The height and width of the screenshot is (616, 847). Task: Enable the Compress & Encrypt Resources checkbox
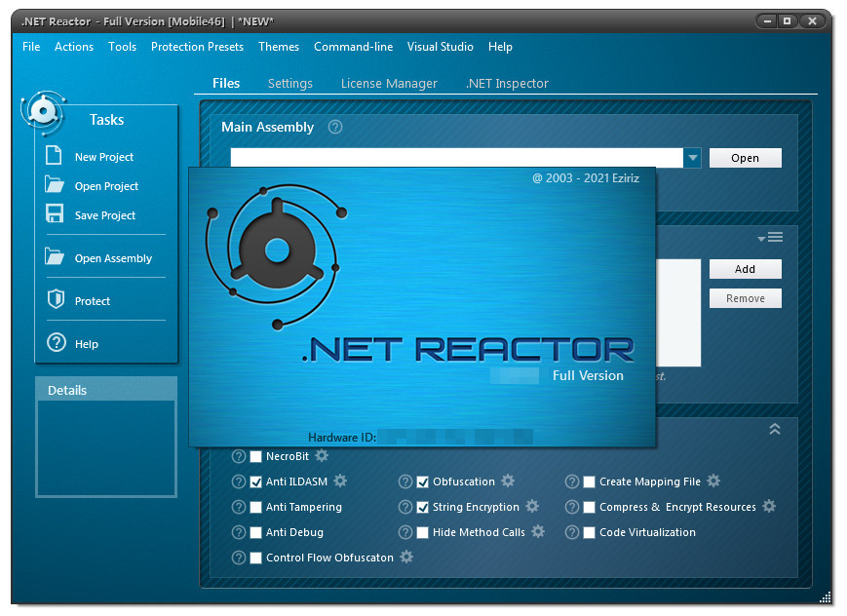coord(590,508)
